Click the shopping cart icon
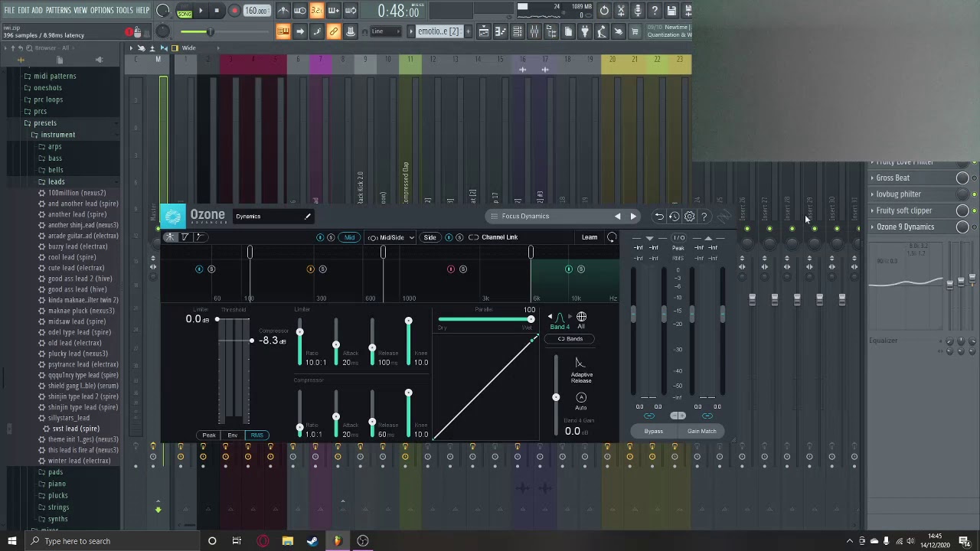The image size is (980, 551). (635, 31)
